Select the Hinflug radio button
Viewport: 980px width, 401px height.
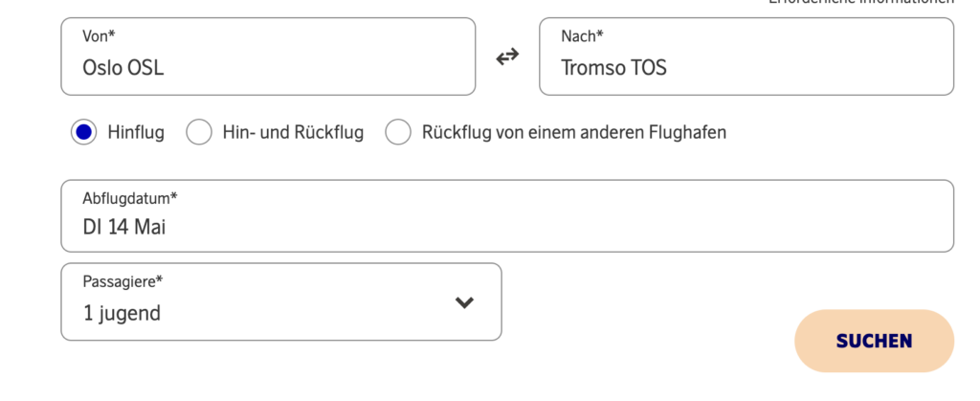click(x=83, y=132)
